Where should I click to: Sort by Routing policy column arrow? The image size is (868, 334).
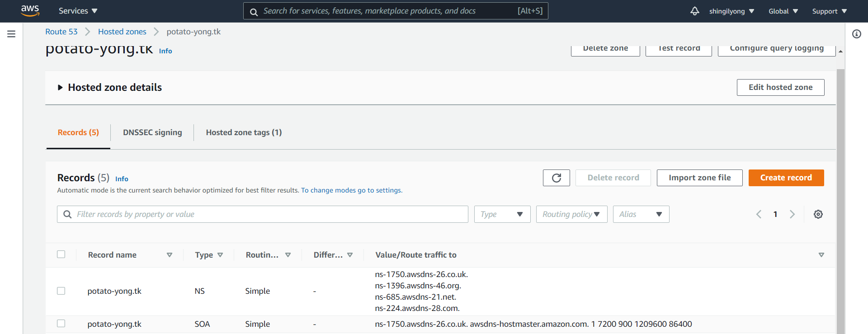[x=288, y=255]
